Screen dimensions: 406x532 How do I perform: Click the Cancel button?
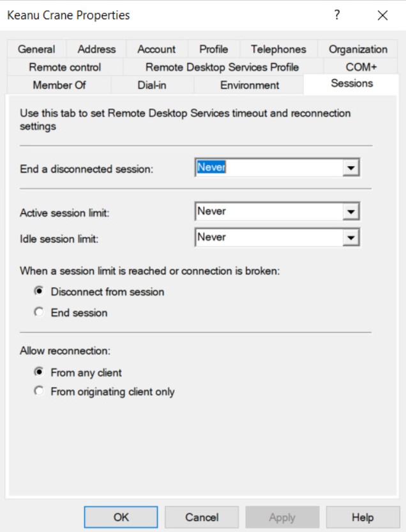[202, 517]
